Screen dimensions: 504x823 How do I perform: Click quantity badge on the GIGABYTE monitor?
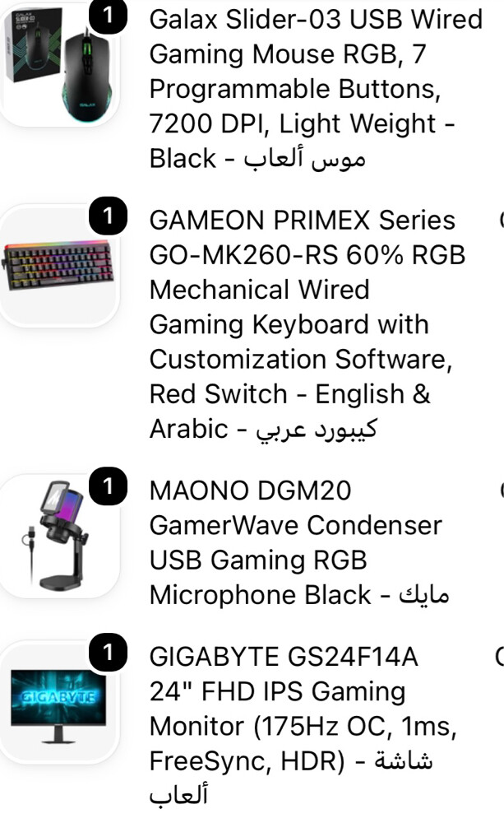[x=108, y=653]
